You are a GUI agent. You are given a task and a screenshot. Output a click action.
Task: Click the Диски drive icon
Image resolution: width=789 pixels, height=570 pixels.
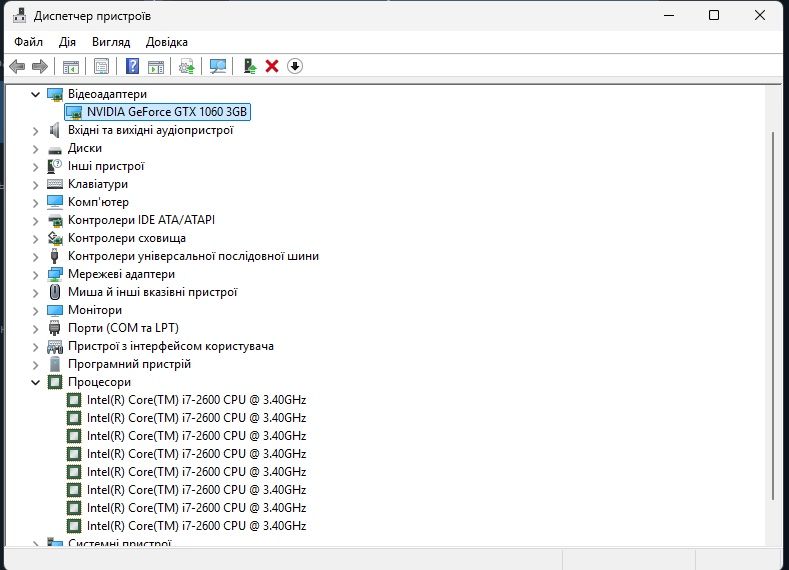point(55,148)
